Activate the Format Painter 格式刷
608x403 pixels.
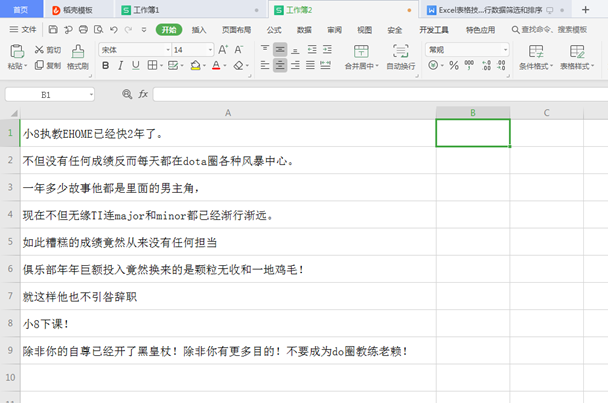(x=78, y=57)
